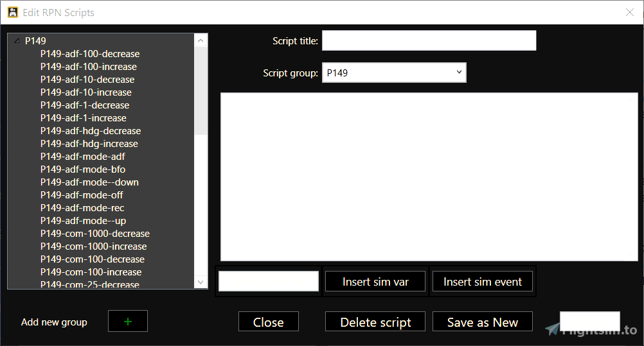Close the Edit RPN Scripts window

coord(629,12)
